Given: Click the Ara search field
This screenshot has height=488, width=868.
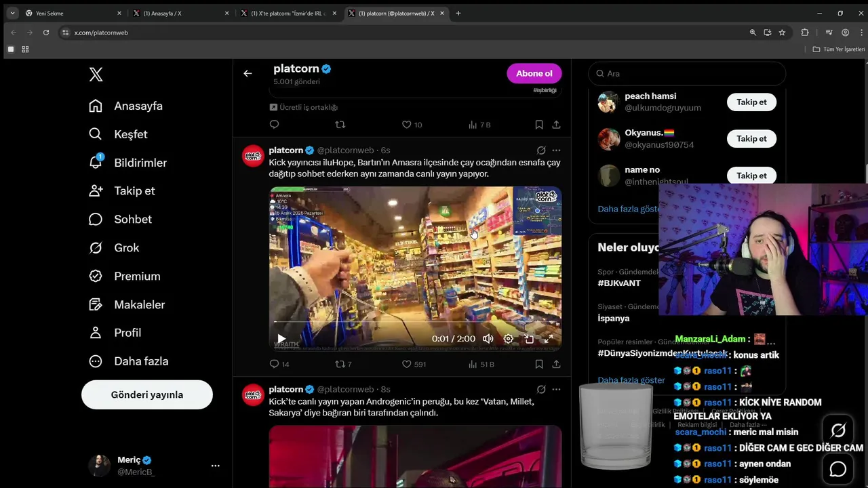Looking at the screenshot, I should 687,73.
